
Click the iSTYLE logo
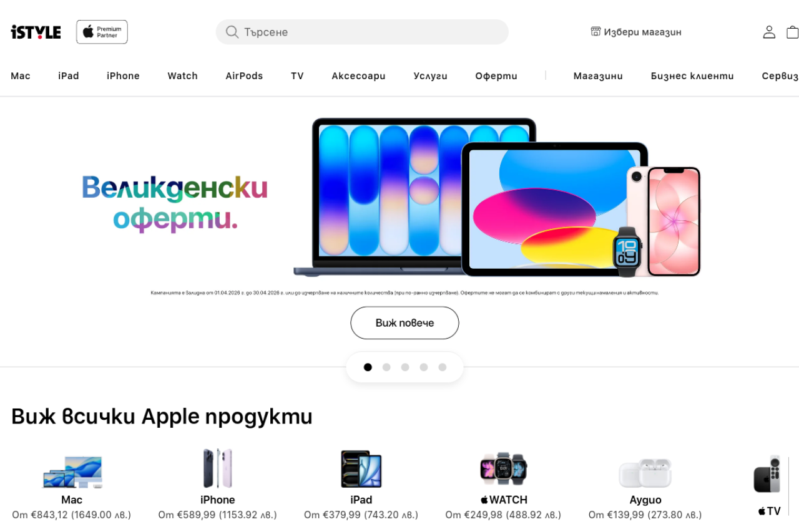click(x=36, y=32)
